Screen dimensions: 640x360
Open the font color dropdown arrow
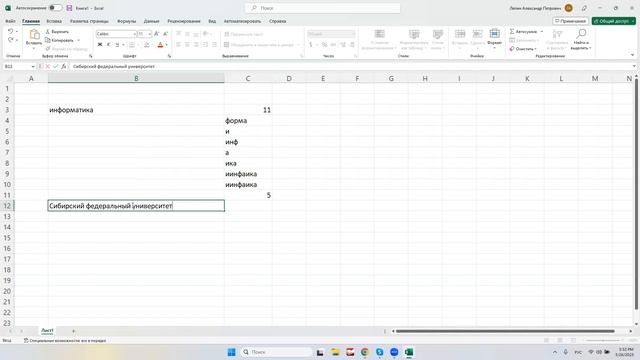click(x=167, y=44)
